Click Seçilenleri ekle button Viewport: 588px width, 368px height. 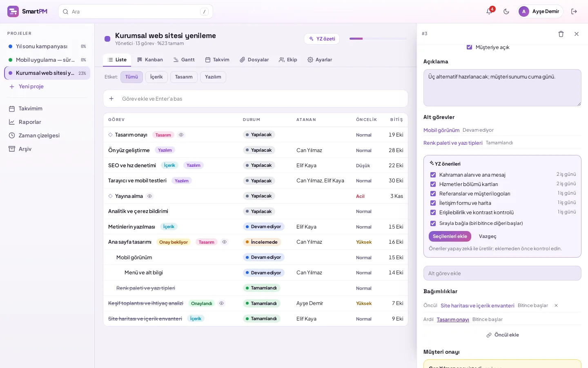click(x=450, y=236)
